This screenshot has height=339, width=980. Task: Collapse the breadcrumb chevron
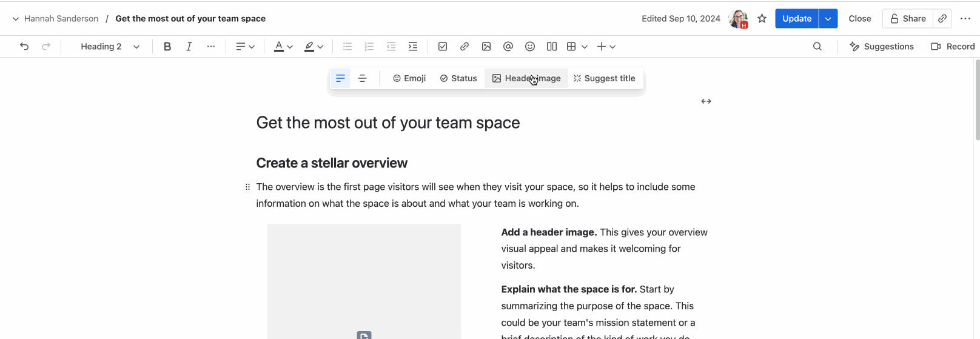pos(16,19)
